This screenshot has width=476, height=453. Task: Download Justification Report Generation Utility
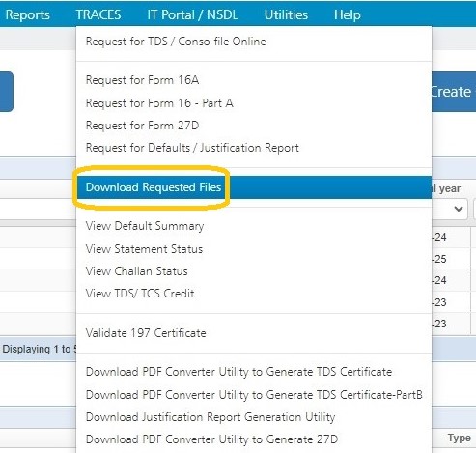pyautogui.click(x=254, y=417)
